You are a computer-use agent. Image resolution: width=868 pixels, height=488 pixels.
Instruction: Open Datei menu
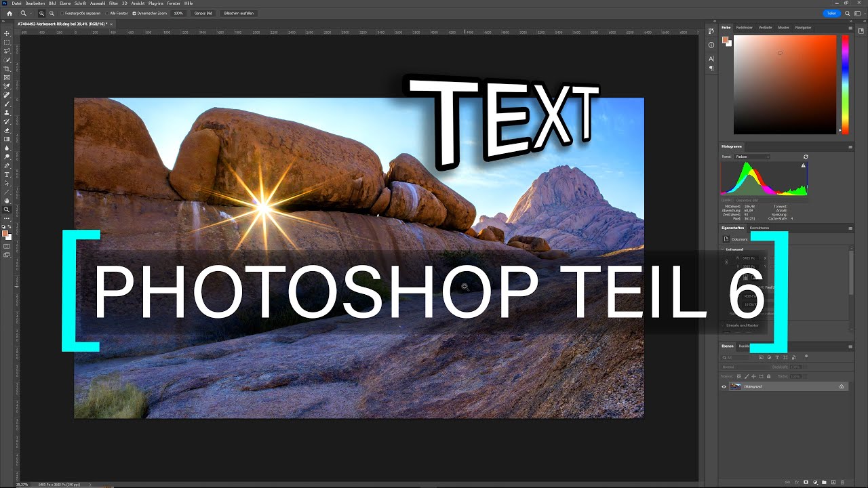(x=17, y=3)
